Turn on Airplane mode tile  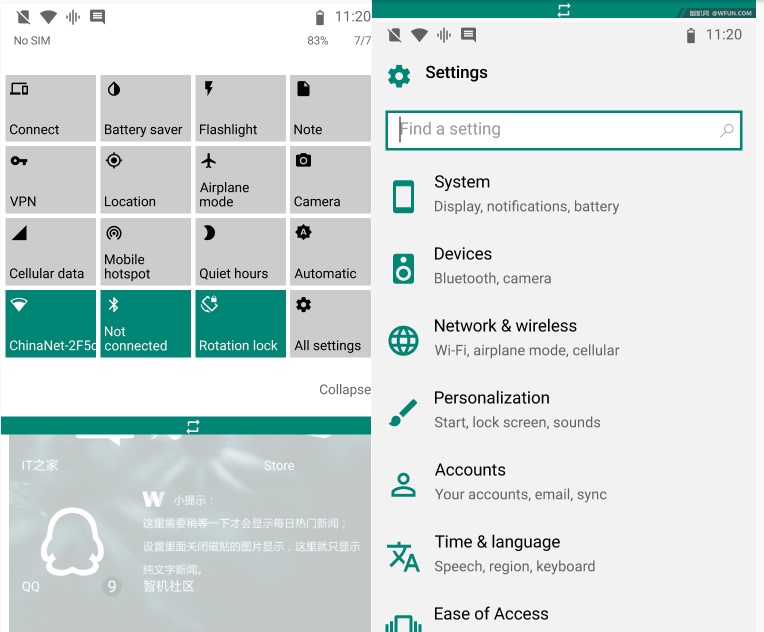click(240, 180)
